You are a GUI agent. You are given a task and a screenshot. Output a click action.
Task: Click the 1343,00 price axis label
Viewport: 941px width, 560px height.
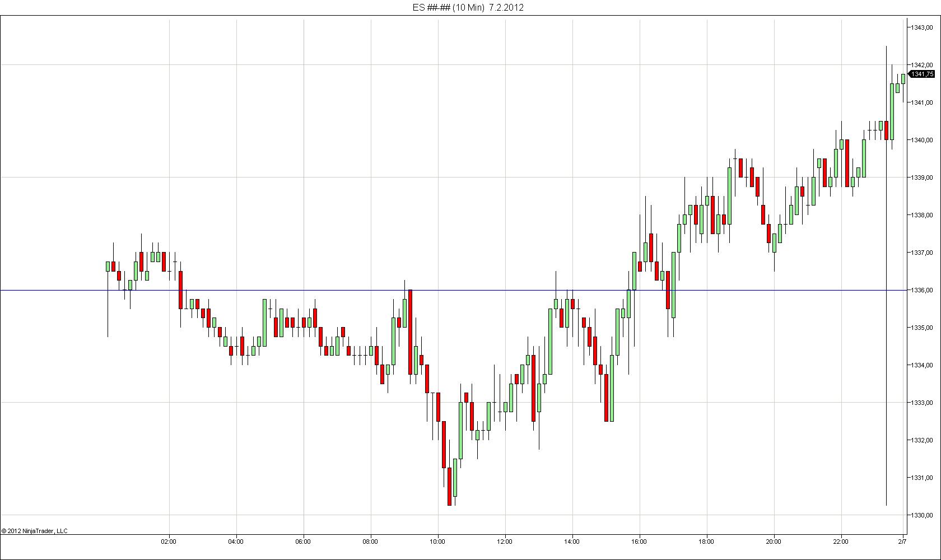(x=922, y=27)
